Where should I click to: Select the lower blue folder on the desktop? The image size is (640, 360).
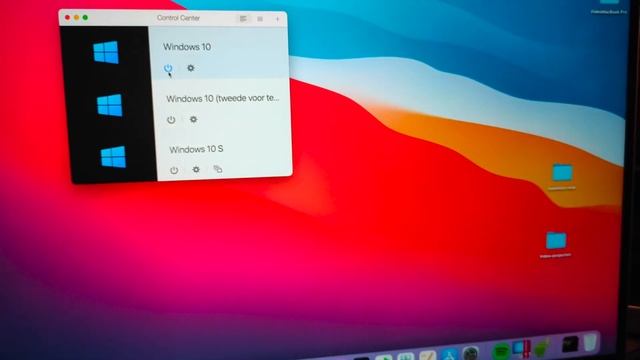point(556,241)
